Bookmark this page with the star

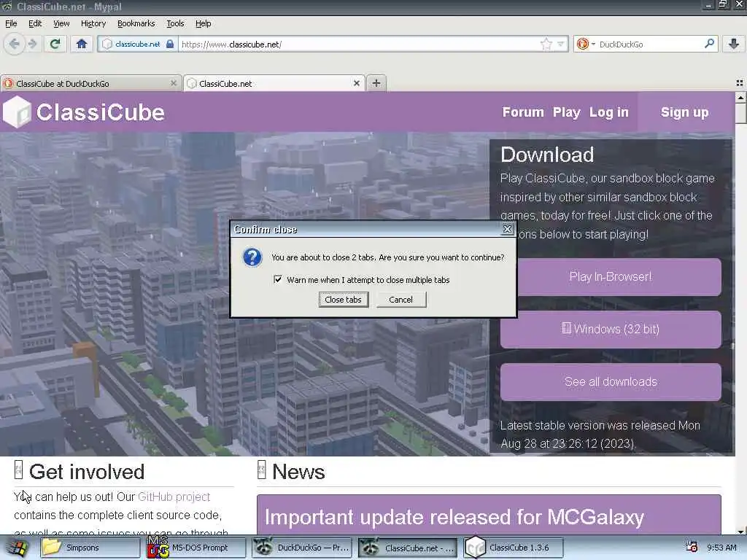(x=546, y=44)
